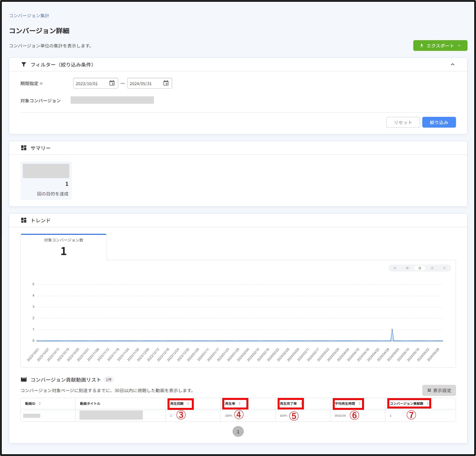The width and height of the screenshot is (476, 456).
Task: Go to コンバージョン集計 breadcrumb link
Action: (x=29, y=16)
